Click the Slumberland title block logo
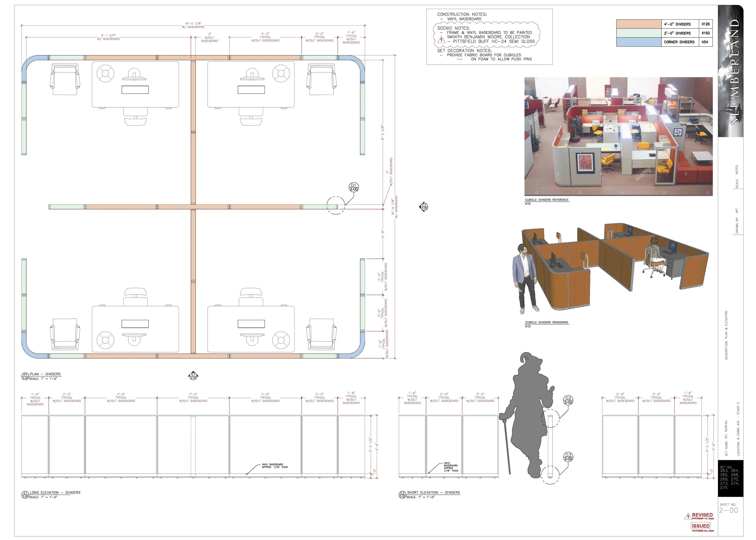Image resolution: width=756 pixels, height=540 pixels. click(730, 71)
